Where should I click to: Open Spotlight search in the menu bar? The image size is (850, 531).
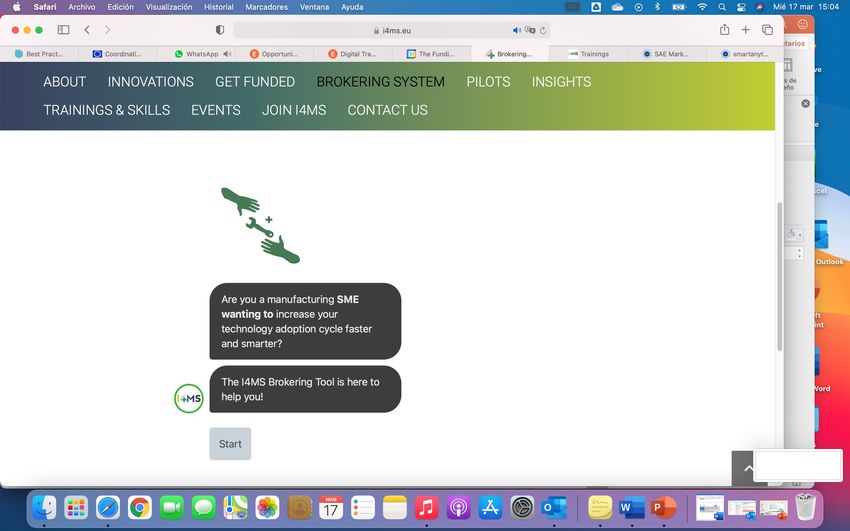(x=722, y=7)
